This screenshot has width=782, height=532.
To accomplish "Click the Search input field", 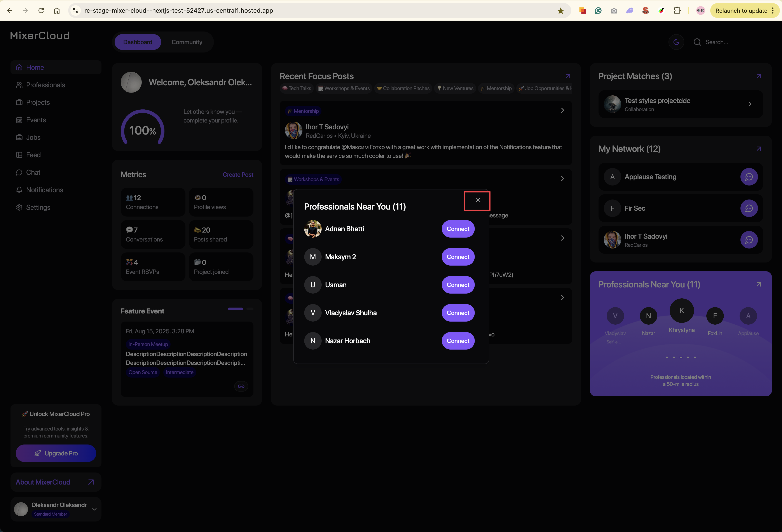I will [727, 42].
